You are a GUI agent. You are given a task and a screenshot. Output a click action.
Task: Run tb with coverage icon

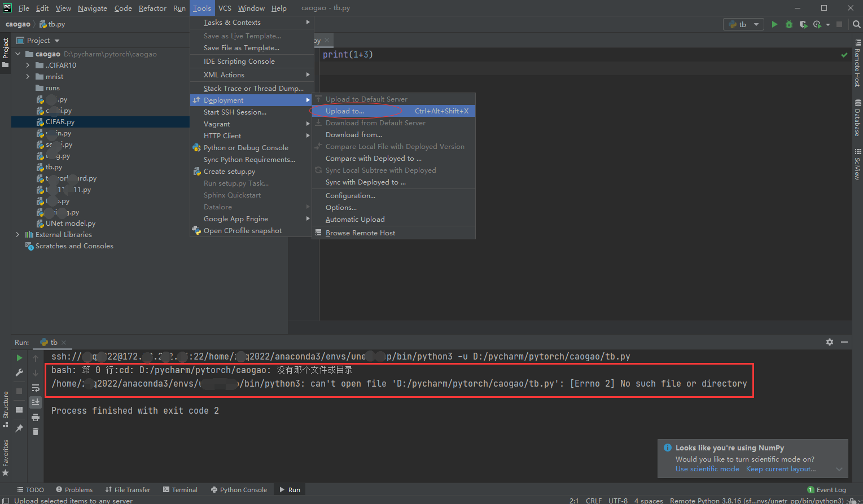803,24
